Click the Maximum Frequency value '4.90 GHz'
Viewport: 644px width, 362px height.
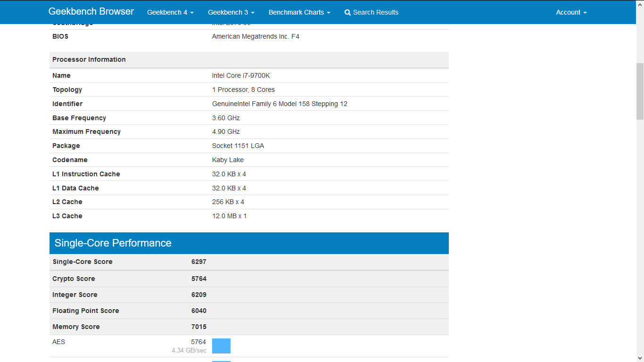click(226, 132)
